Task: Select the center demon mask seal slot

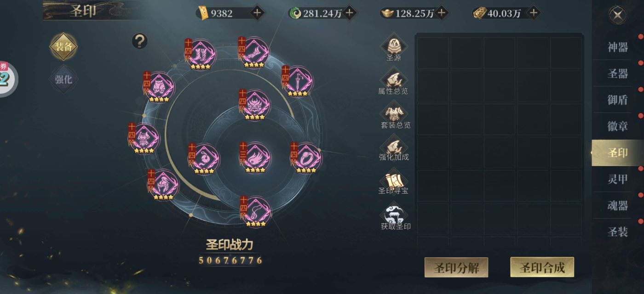Action: [x=255, y=105]
